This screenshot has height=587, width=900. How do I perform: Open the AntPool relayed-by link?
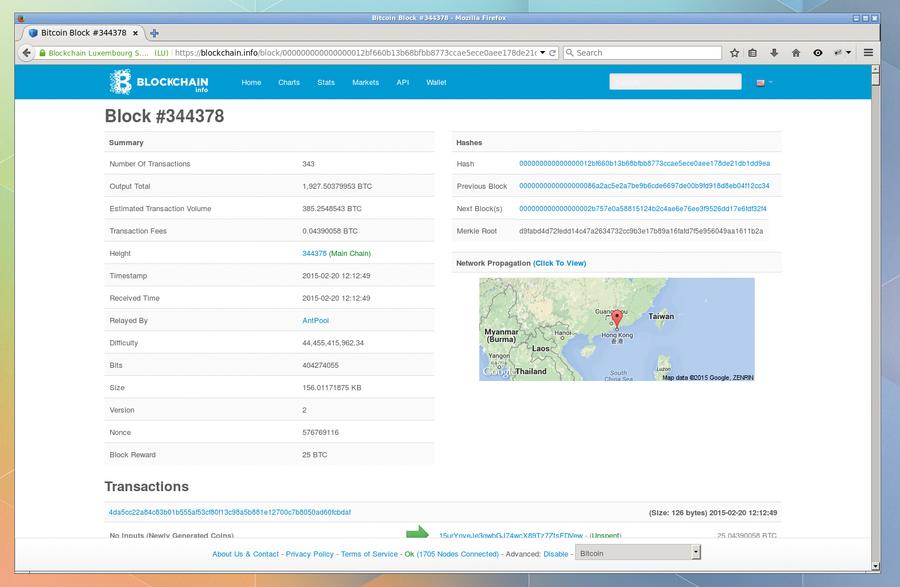click(316, 321)
